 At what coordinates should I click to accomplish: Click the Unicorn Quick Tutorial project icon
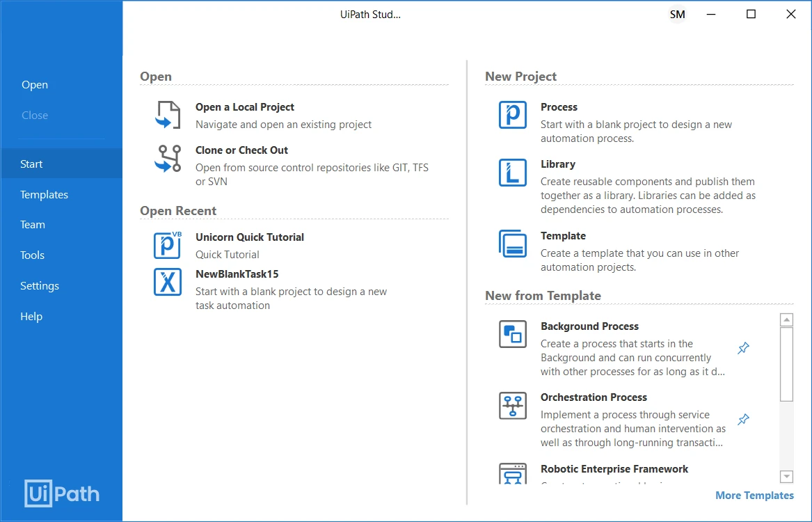(x=168, y=245)
